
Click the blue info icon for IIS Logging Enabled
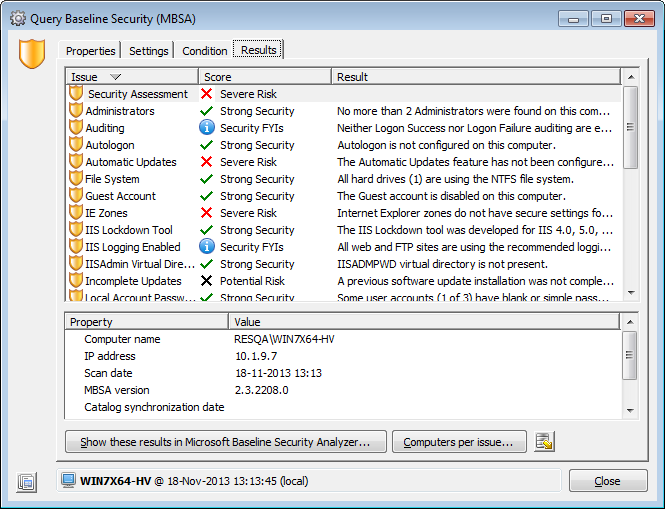(x=207, y=246)
